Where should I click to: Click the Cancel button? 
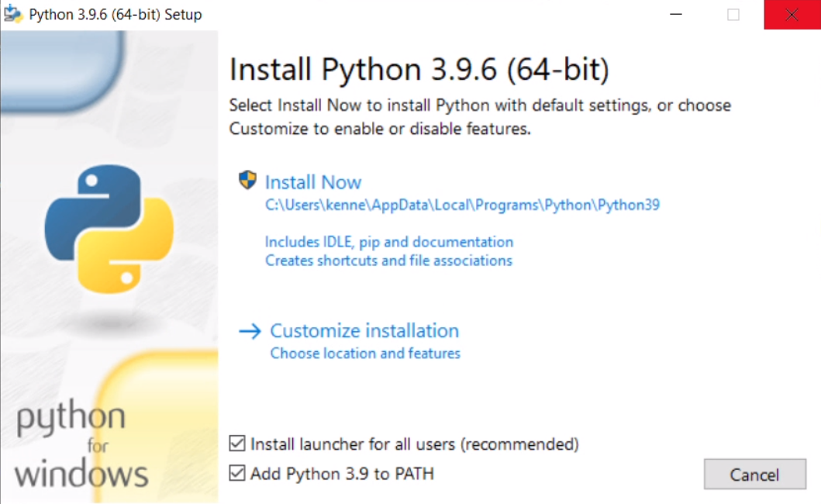click(754, 475)
